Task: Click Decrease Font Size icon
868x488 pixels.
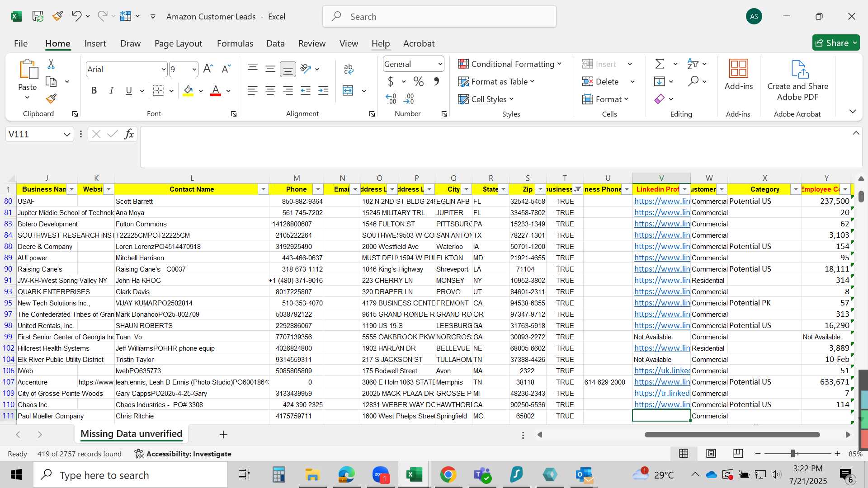Action: coord(226,69)
